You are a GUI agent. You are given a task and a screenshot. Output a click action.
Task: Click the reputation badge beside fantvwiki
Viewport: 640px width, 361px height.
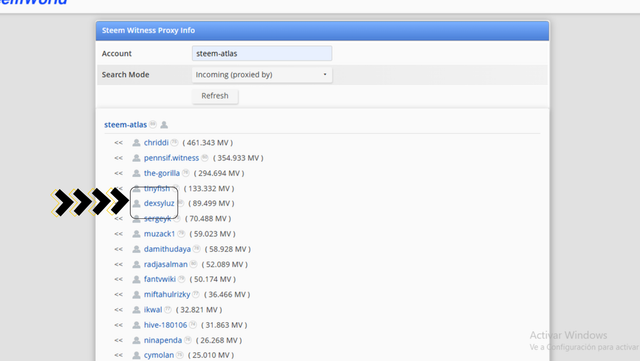tap(182, 279)
